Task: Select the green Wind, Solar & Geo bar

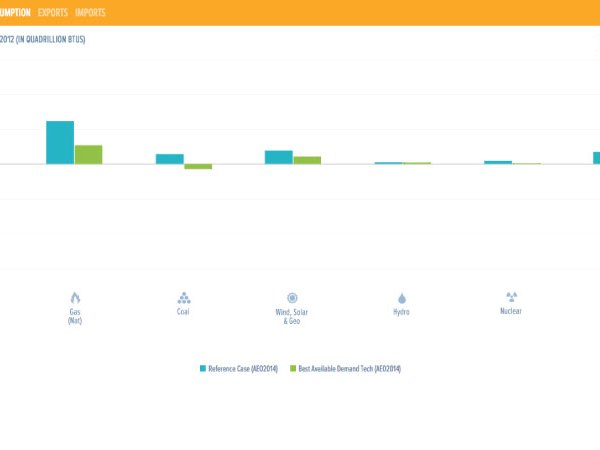Action: coord(307,160)
